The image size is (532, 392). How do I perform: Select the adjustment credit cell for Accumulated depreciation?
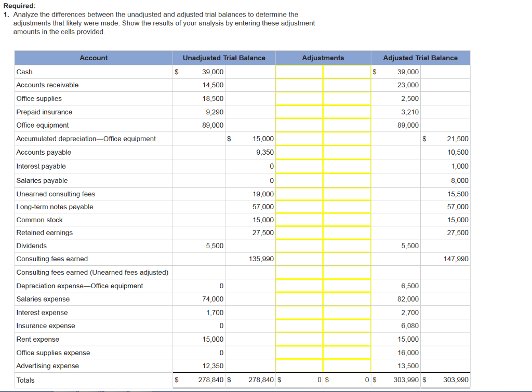click(347, 139)
